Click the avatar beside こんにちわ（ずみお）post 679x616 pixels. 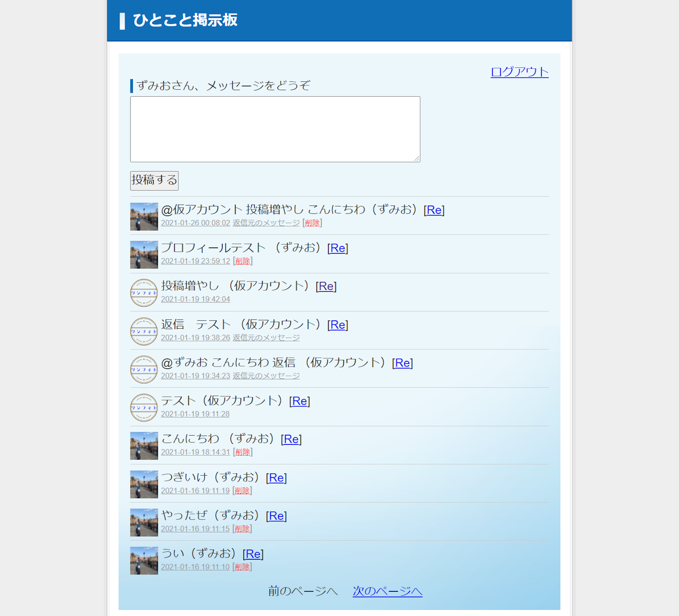[143, 446]
